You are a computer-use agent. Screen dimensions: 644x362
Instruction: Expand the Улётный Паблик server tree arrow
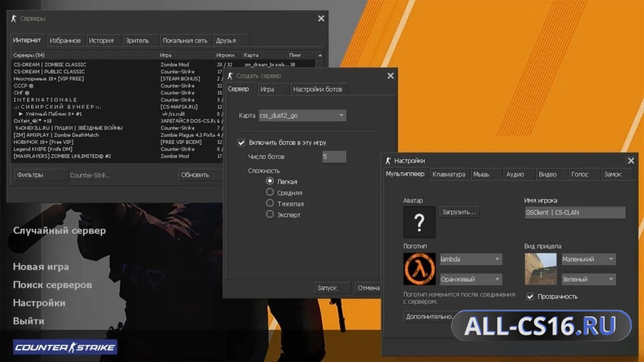pyautogui.click(x=21, y=114)
